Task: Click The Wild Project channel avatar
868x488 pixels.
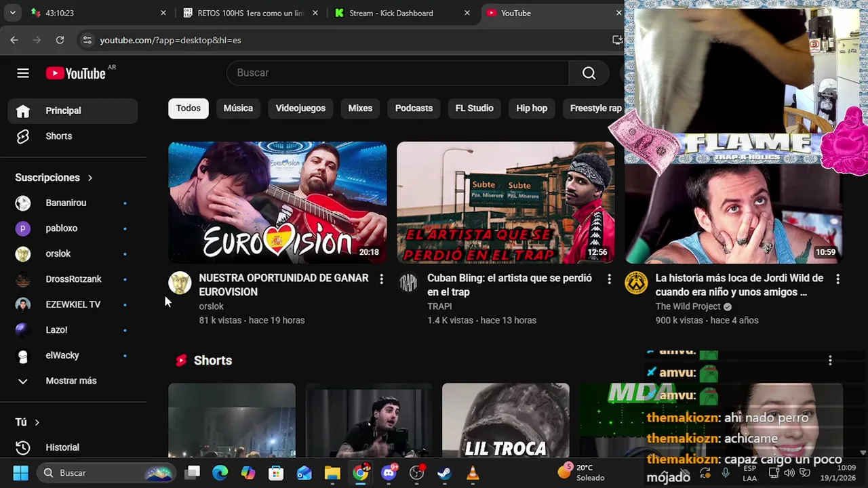Action: (x=636, y=283)
